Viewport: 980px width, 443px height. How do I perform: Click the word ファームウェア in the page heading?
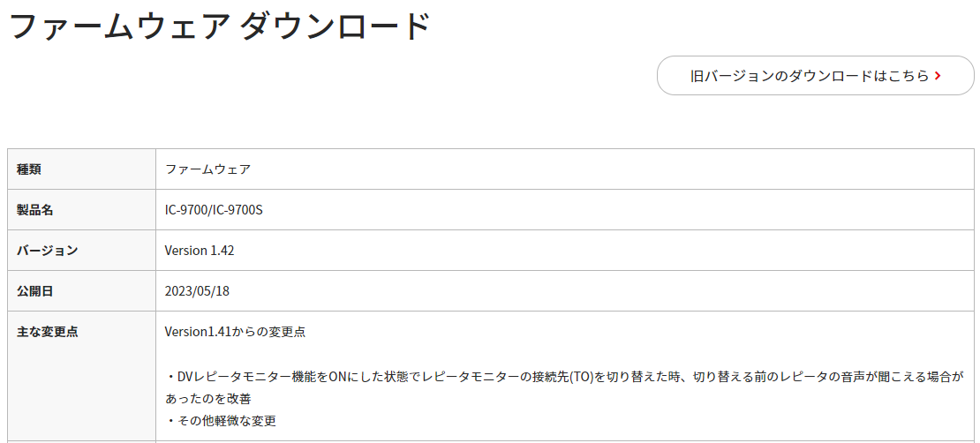tap(119, 26)
